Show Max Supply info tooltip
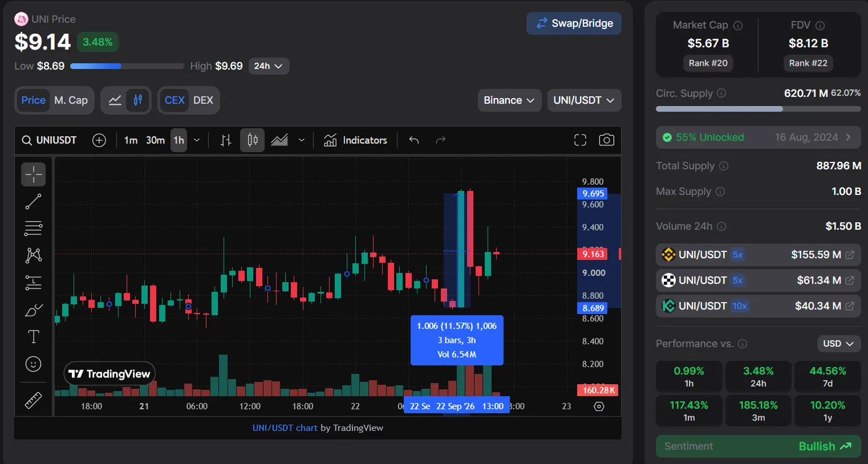This screenshot has height=464, width=868. (720, 192)
